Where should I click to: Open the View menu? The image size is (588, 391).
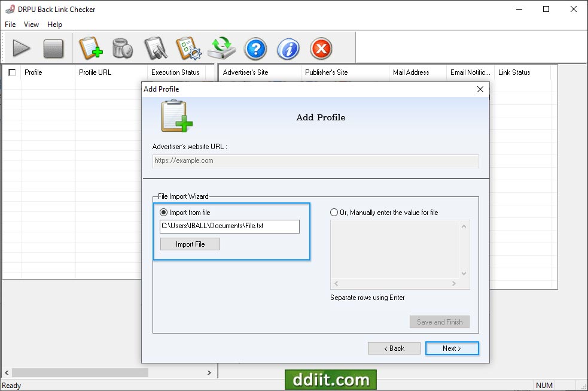[x=31, y=25]
